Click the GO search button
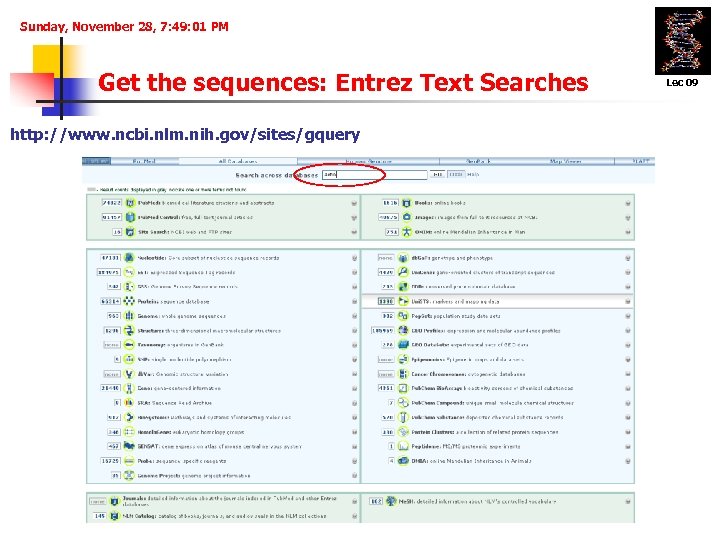This screenshot has width=720, height=540. click(438, 174)
